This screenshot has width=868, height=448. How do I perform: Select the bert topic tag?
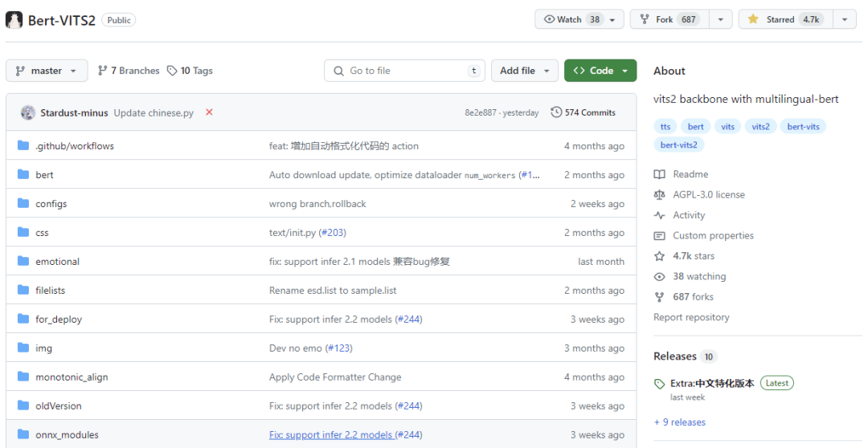tap(696, 127)
